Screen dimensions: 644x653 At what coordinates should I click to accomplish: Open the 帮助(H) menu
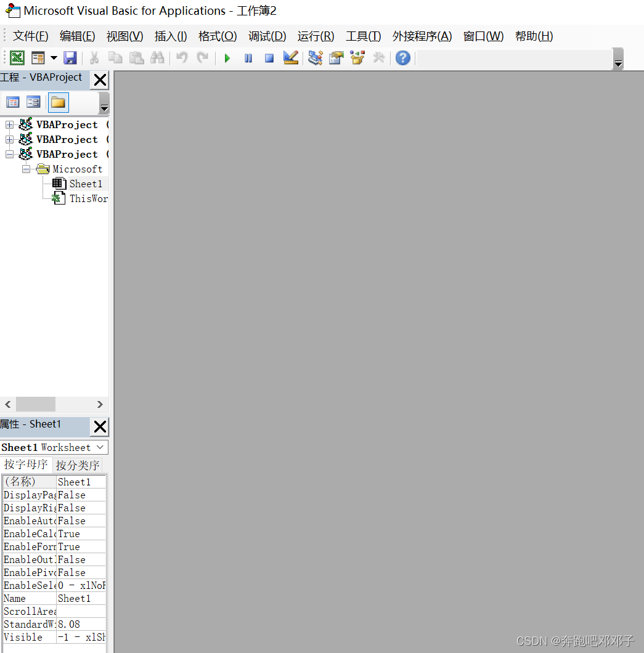534,36
